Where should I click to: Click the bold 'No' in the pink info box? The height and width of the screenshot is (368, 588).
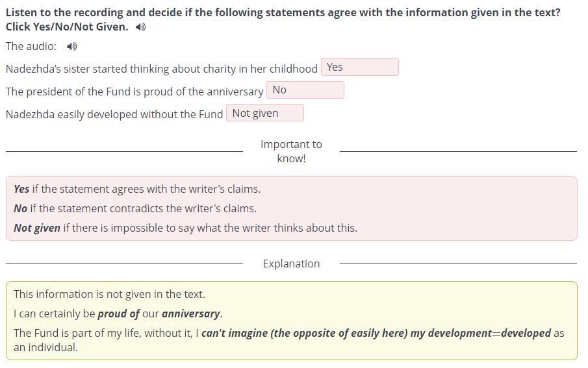[21, 208]
